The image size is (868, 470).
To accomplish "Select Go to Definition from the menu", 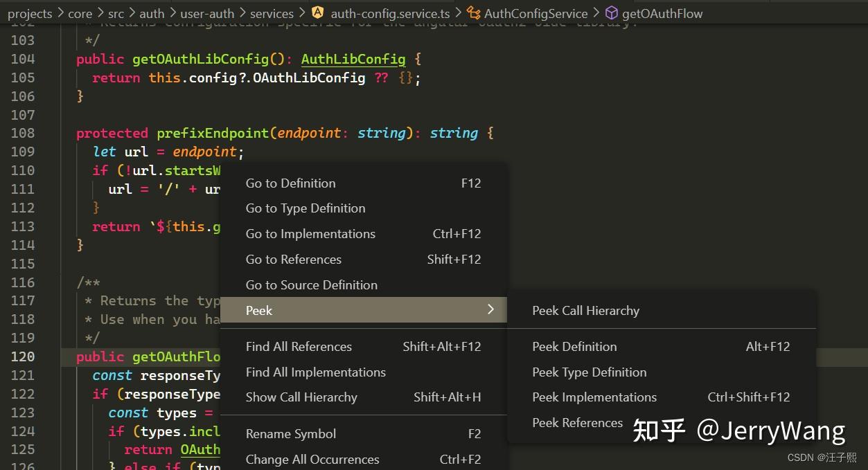I will pyautogui.click(x=290, y=183).
